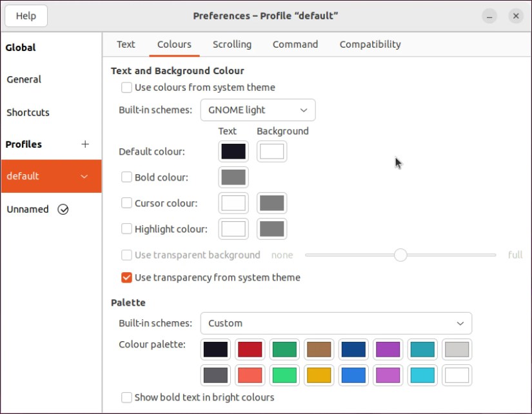Enable Show bold text in bright colours

[x=127, y=397]
